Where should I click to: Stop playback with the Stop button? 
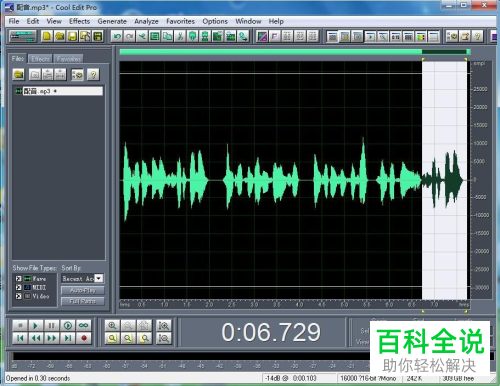20,325
